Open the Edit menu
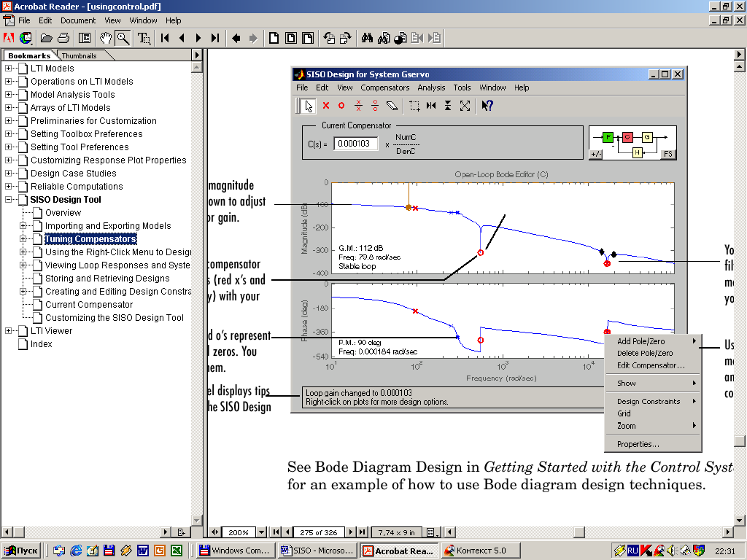Image resolution: width=747 pixels, height=560 pixels. coord(45,20)
